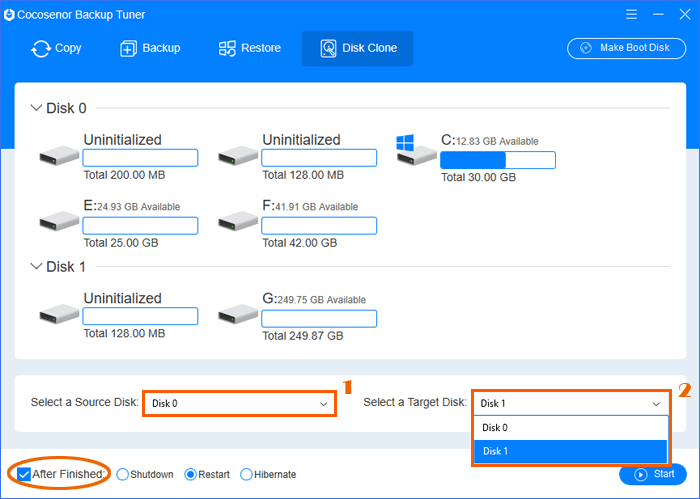Click the Cocosenor Backup Tuner logo icon
700x499 pixels.
(9, 15)
